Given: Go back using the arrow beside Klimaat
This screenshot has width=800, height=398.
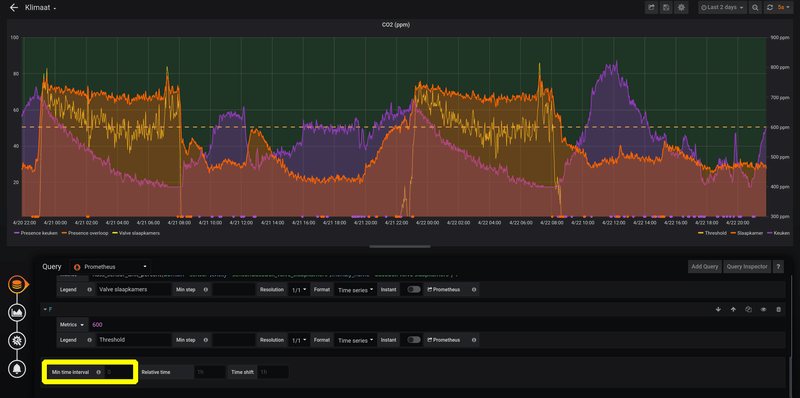Looking at the screenshot, I should [14, 8].
